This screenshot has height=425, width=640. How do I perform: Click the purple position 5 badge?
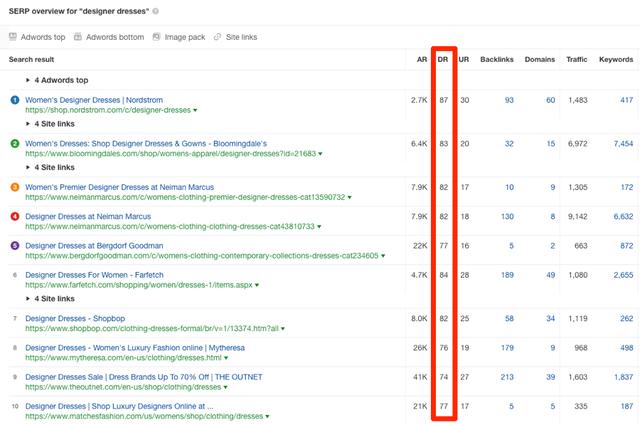point(15,246)
